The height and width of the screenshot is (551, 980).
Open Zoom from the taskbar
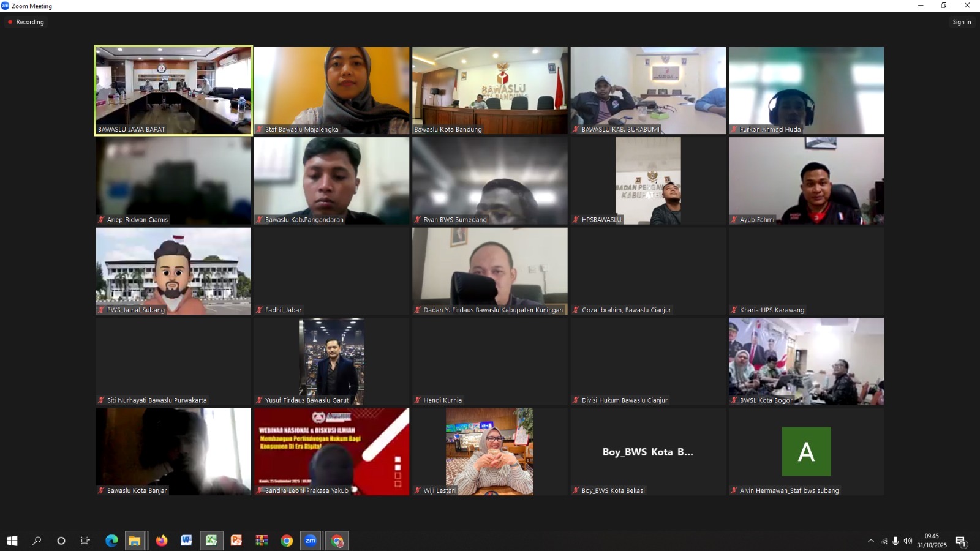[311, 541]
